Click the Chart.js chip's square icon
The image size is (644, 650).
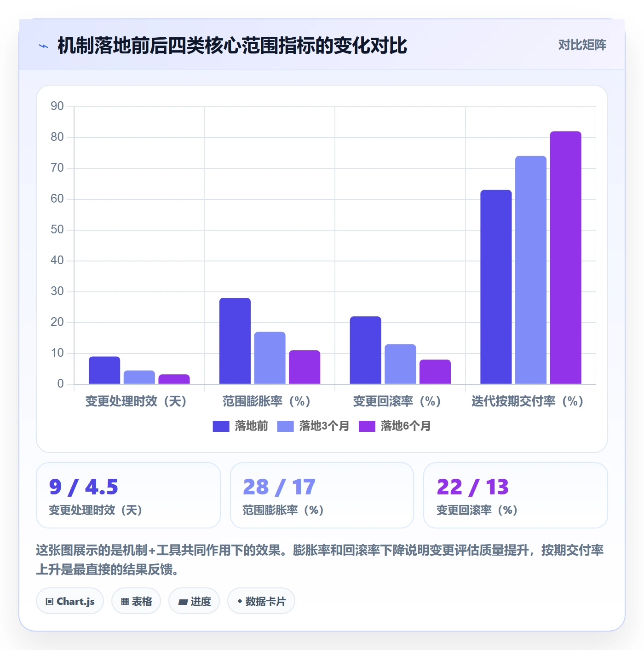50,602
